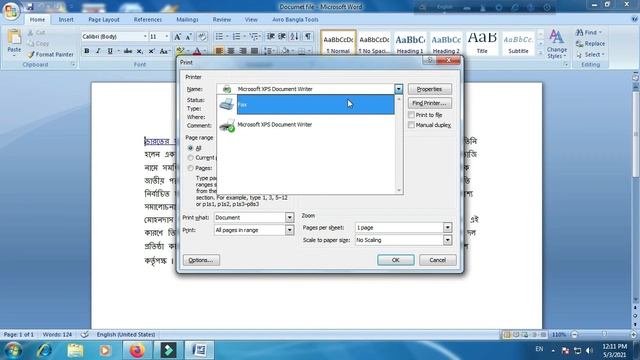Select the Current page radio button
Viewport: 640px width, 360px height.
190,158
